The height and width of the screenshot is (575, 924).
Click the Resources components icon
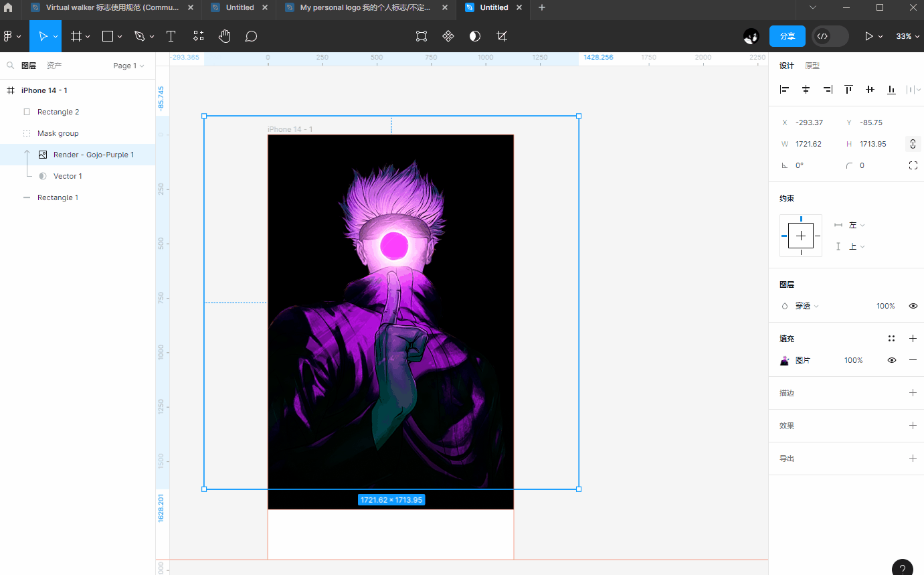[x=198, y=36]
